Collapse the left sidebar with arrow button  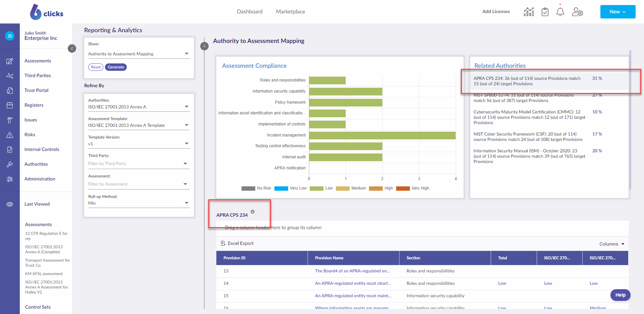[x=72, y=48]
